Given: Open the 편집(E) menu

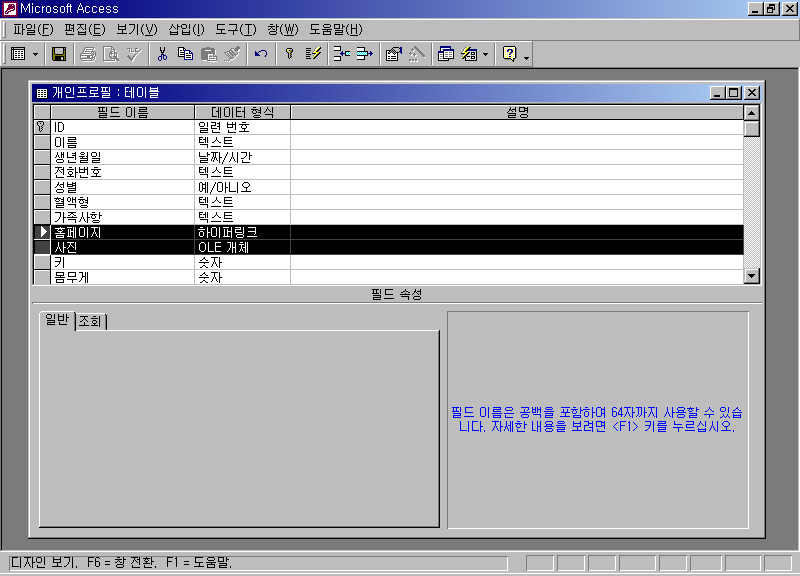Looking at the screenshot, I should (85, 30).
